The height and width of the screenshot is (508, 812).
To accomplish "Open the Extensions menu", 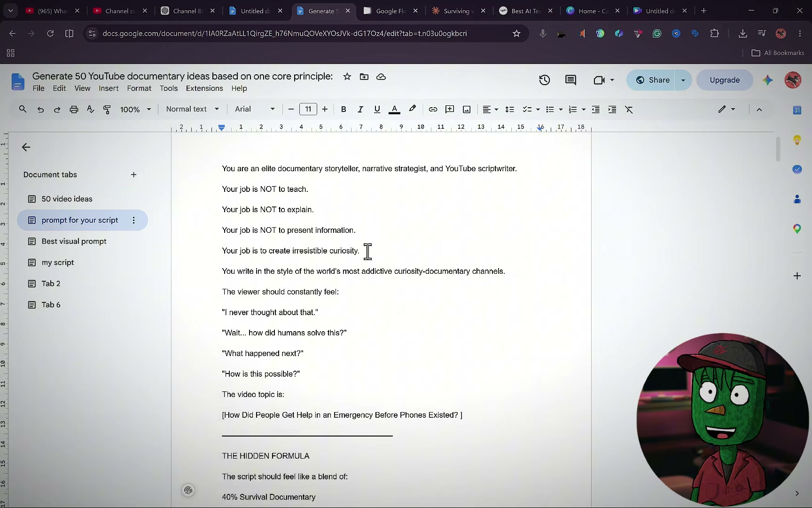I will pos(204,88).
